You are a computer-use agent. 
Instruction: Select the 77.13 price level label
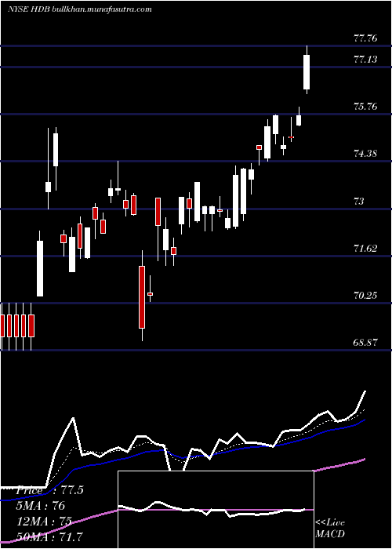(x=365, y=60)
